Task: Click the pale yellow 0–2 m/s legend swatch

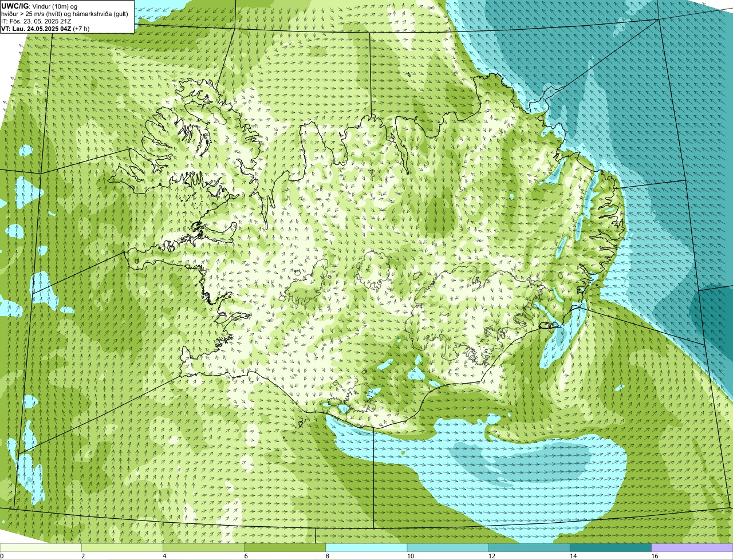Action: click(x=41, y=547)
